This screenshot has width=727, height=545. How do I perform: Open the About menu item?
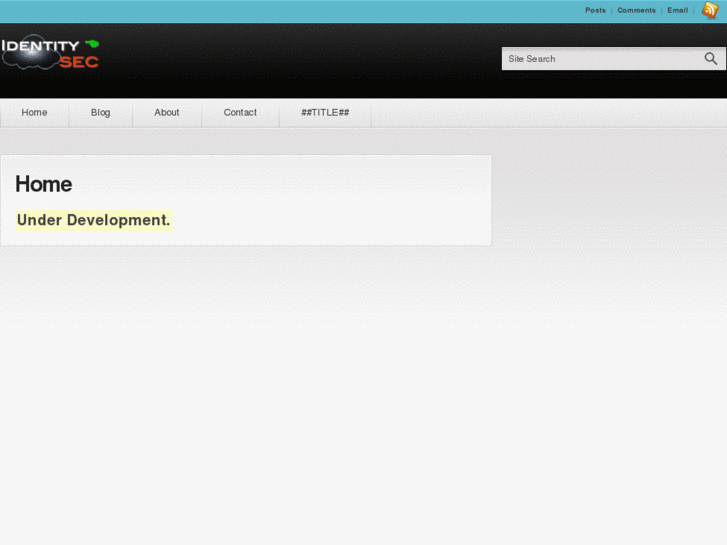click(167, 113)
